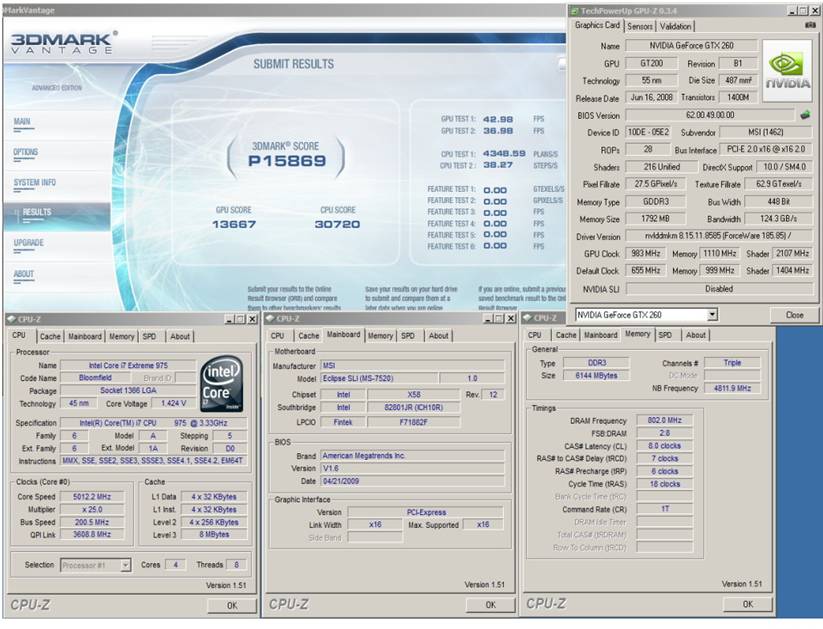
Task: Open SPD tab in CPU-Z Motherboard window
Action: coord(408,336)
